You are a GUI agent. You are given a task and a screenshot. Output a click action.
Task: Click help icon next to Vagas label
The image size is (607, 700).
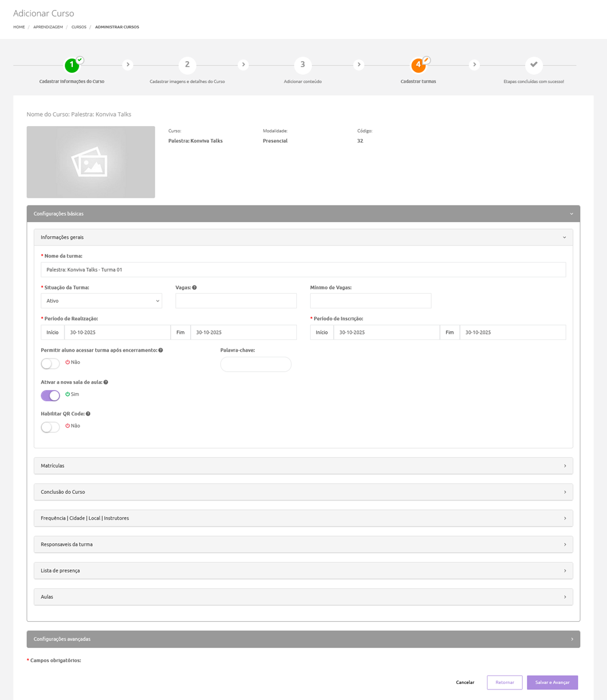194,288
